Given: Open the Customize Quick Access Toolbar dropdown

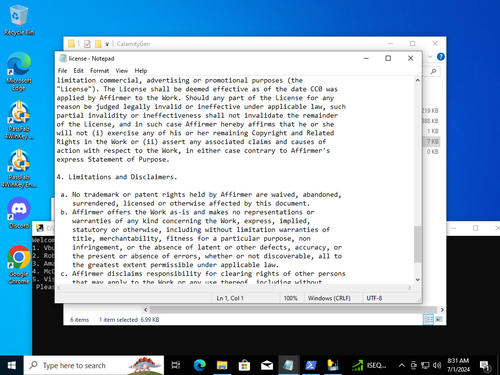Looking at the screenshot, I should (107, 44).
